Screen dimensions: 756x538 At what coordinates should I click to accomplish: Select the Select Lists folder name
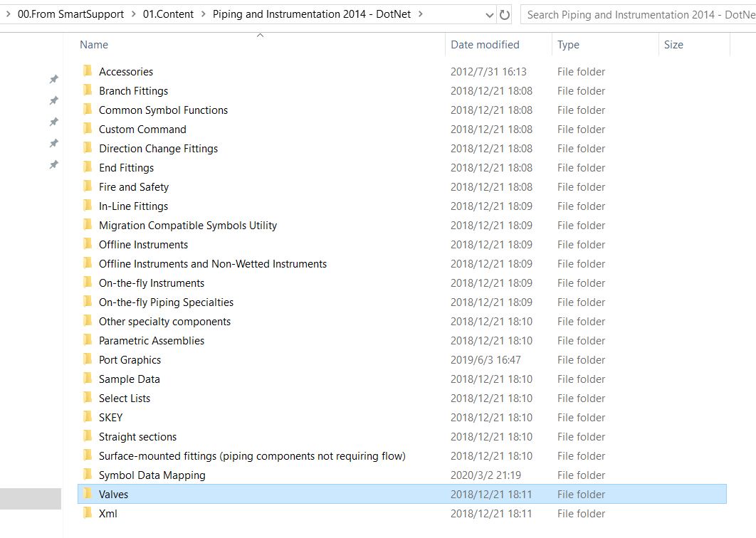click(125, 399)
